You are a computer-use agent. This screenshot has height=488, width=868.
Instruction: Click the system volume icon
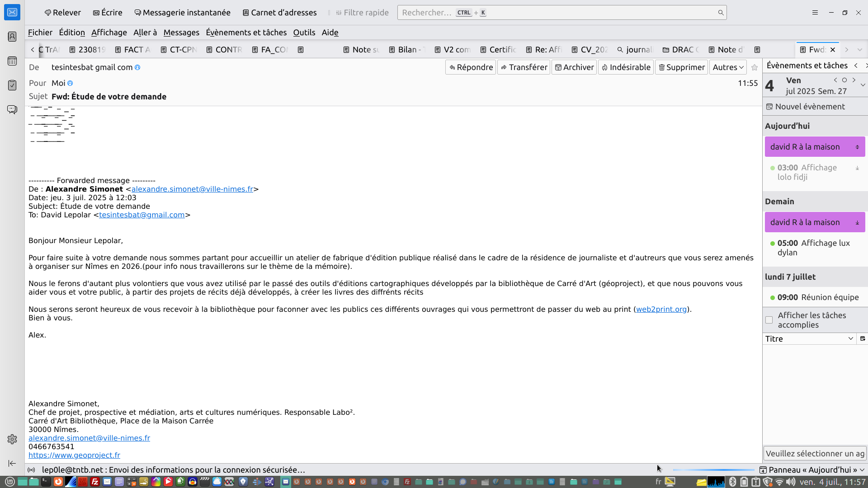pos(790,482)
